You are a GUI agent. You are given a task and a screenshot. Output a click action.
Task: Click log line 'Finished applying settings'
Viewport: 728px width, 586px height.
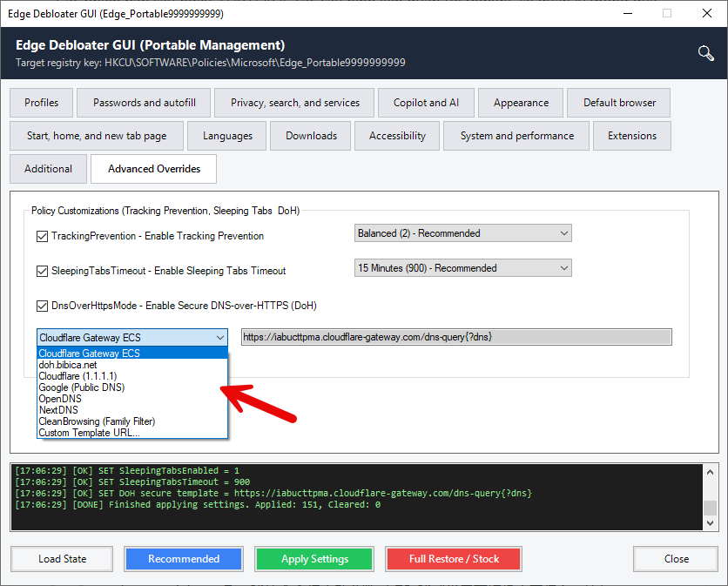[x=198, y=505]
